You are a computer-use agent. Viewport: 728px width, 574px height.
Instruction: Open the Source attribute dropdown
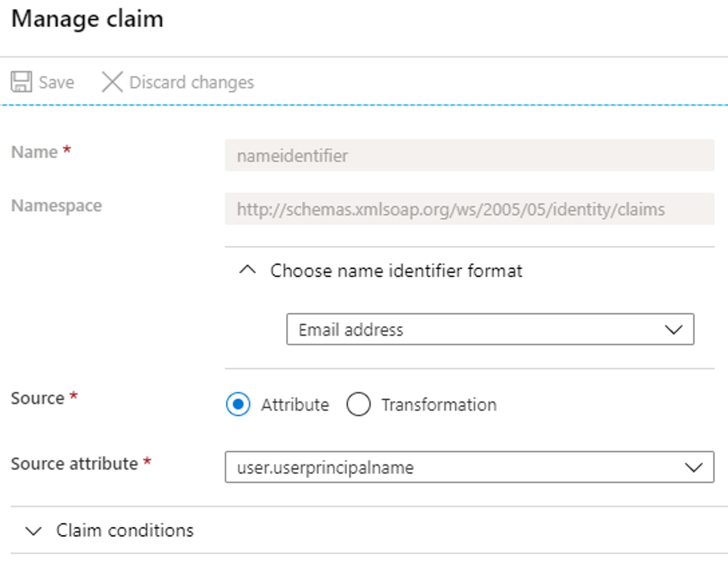pos(470,467)
